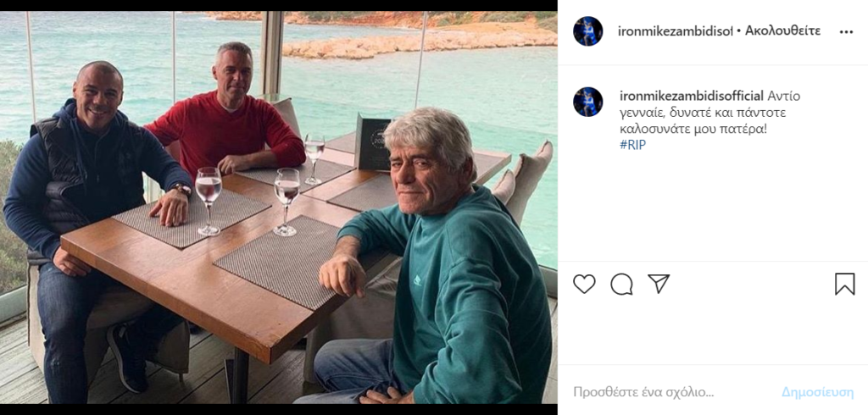
Task: Open the ironmikezambidisofficial username in the caption
Action: [x=692, y=96]
